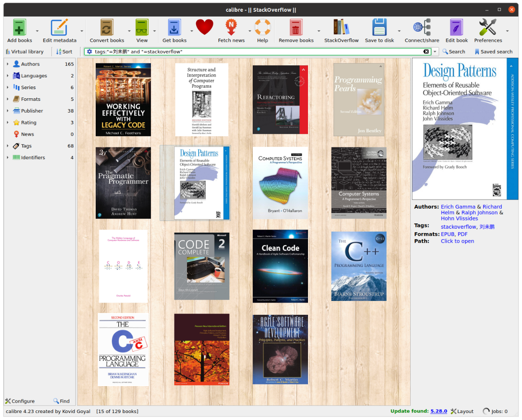
Task: Open Help lifebuoy icon
Action: coord(262,27)
